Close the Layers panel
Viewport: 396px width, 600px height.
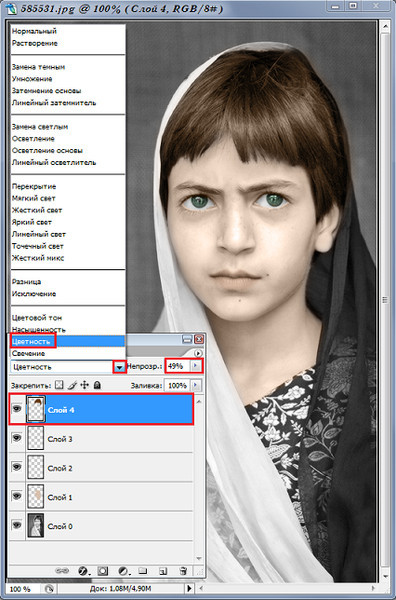pos(199,339)
